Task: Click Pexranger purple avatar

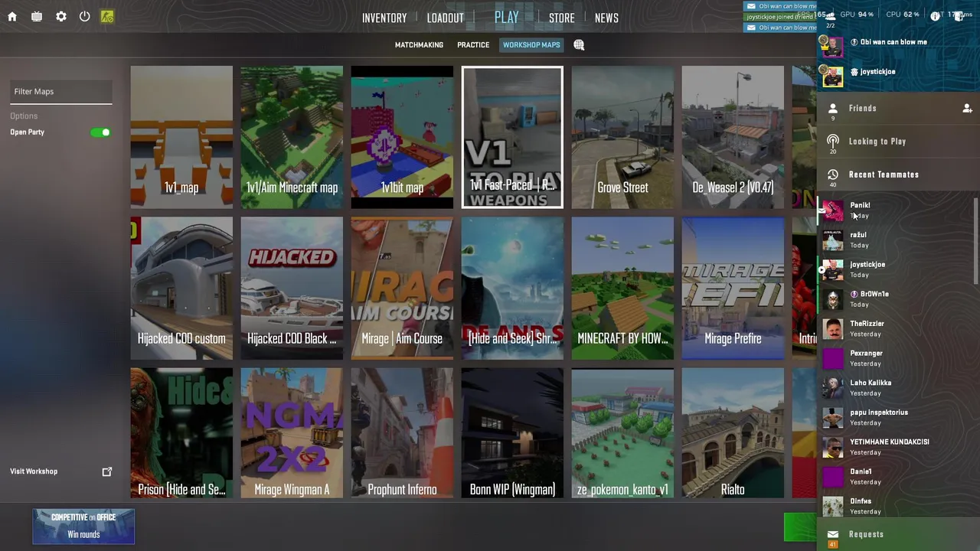Action: [x=833, y=358]
